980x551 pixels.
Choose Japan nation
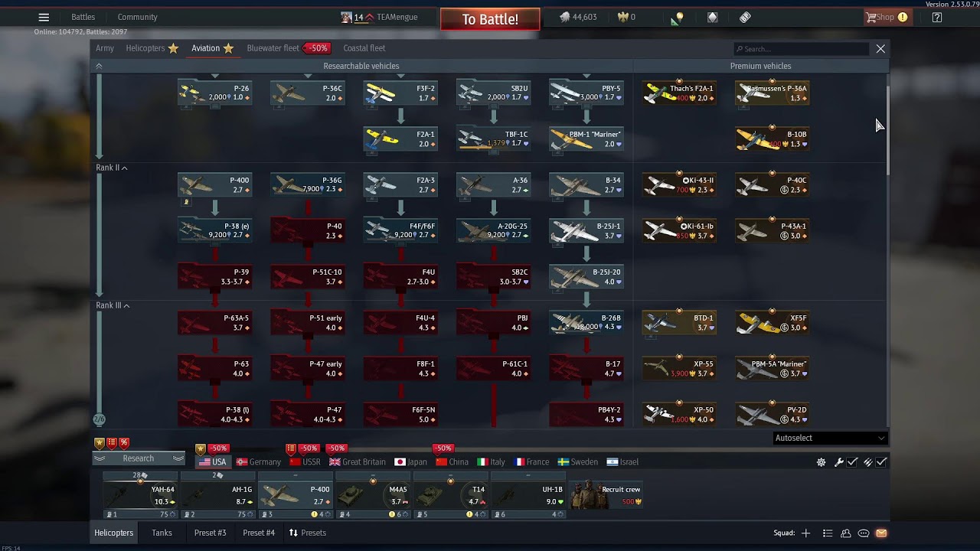pyautogui.click(x=411, y=461)
